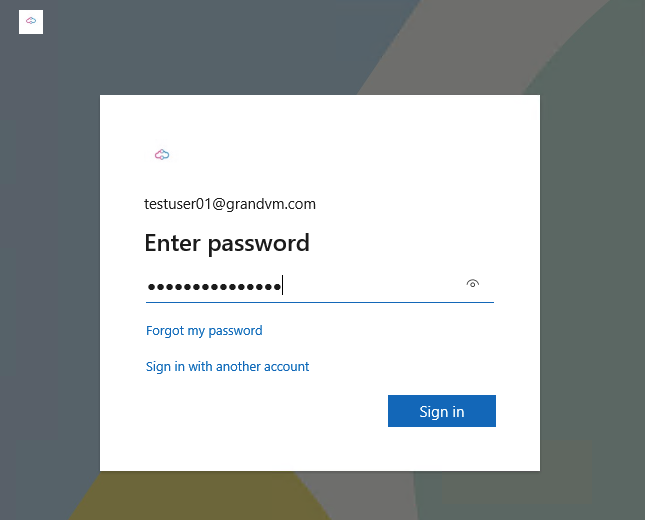The width and height of the screenshot is (645, 520).
Task: Click the empty white area of the sign-in card
Action: pos(260,430)
